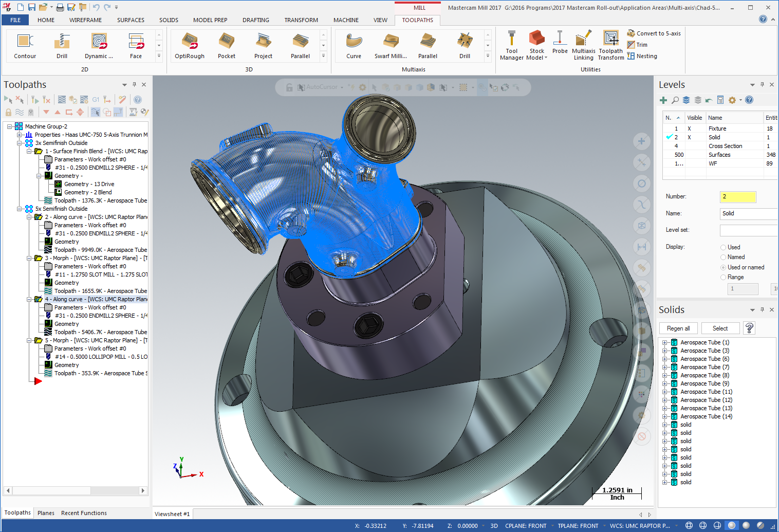Click the level Name input field
This screenshot has height=532, width=779.
click(749, 214)
